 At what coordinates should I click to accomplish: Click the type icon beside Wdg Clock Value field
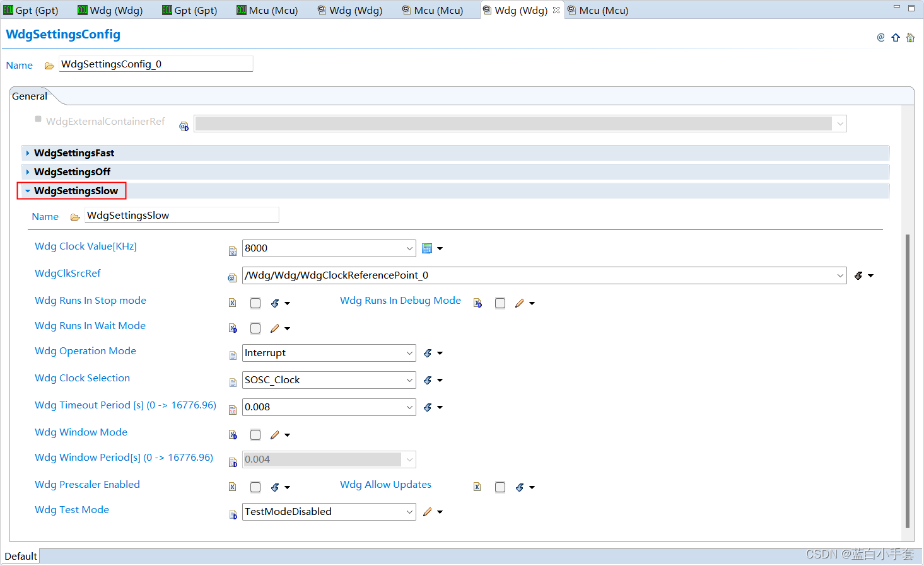point(233,251)
